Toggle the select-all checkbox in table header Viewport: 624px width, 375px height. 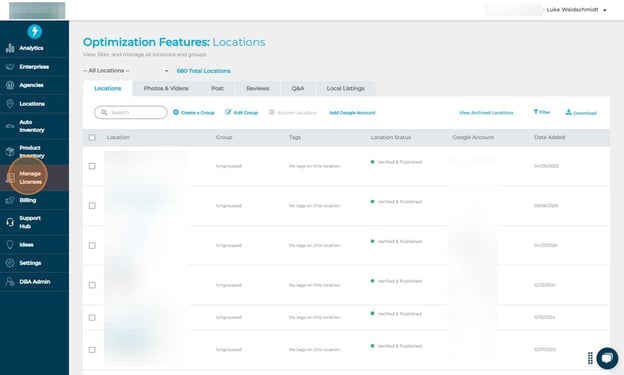pos(92,137)
